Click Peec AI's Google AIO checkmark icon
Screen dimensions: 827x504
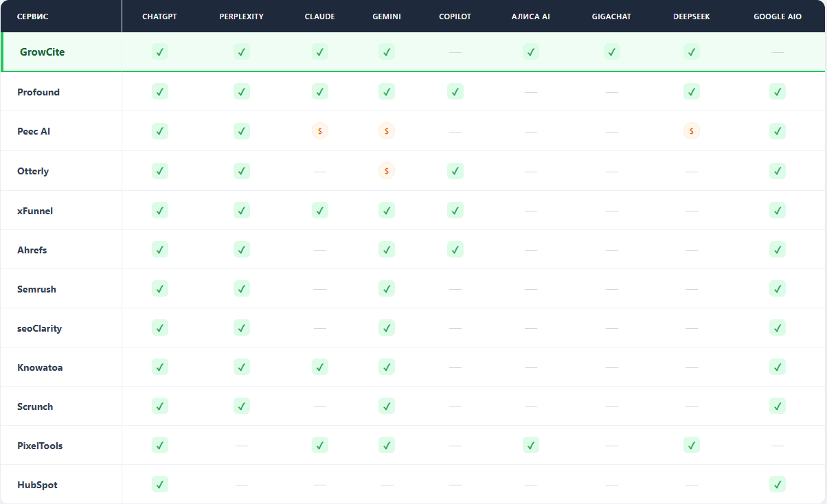tap(778, 130)
